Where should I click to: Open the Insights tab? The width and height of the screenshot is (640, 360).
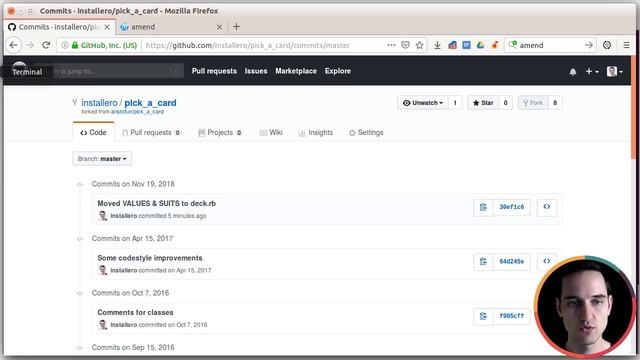pos(316,133)
